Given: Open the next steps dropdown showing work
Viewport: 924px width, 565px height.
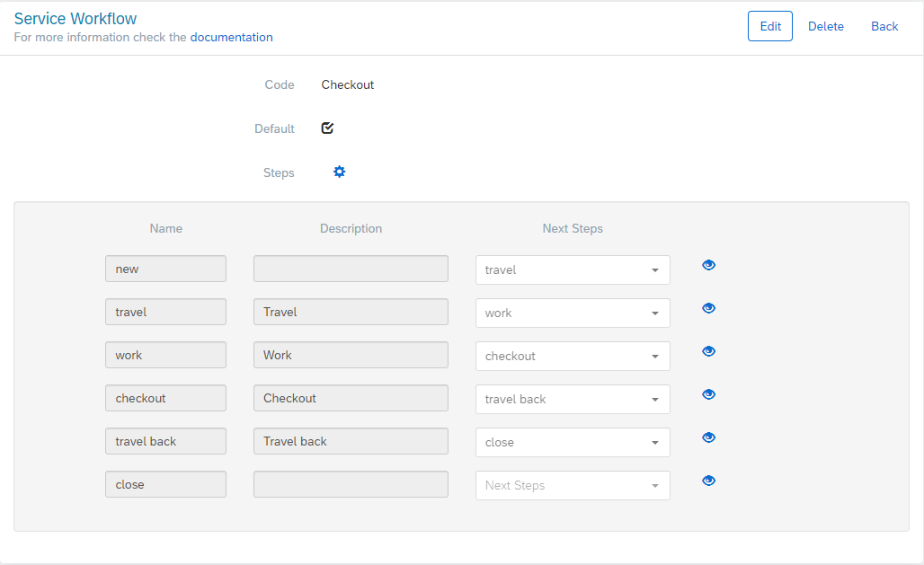Looking at the screenshot, I should click(573, 313).
